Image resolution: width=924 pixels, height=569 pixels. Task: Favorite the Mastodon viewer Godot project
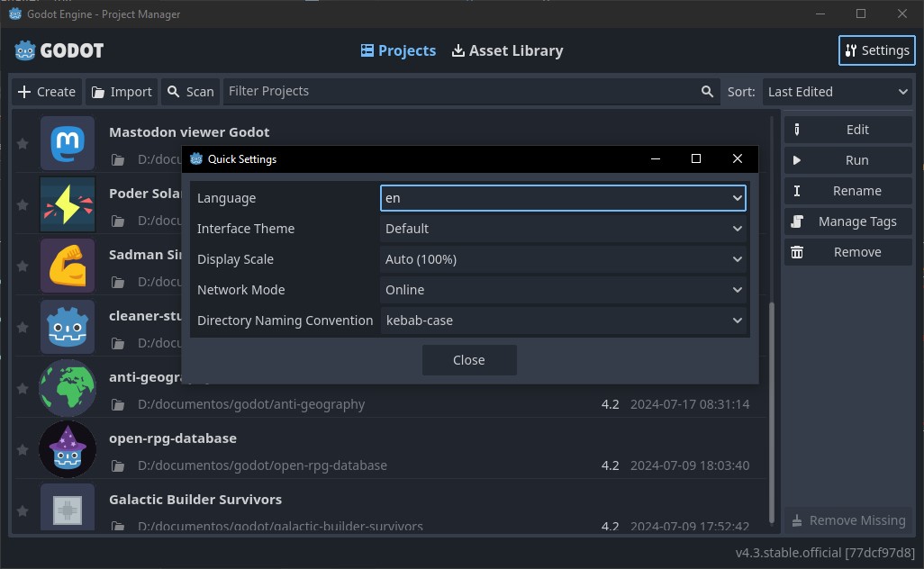23,143
